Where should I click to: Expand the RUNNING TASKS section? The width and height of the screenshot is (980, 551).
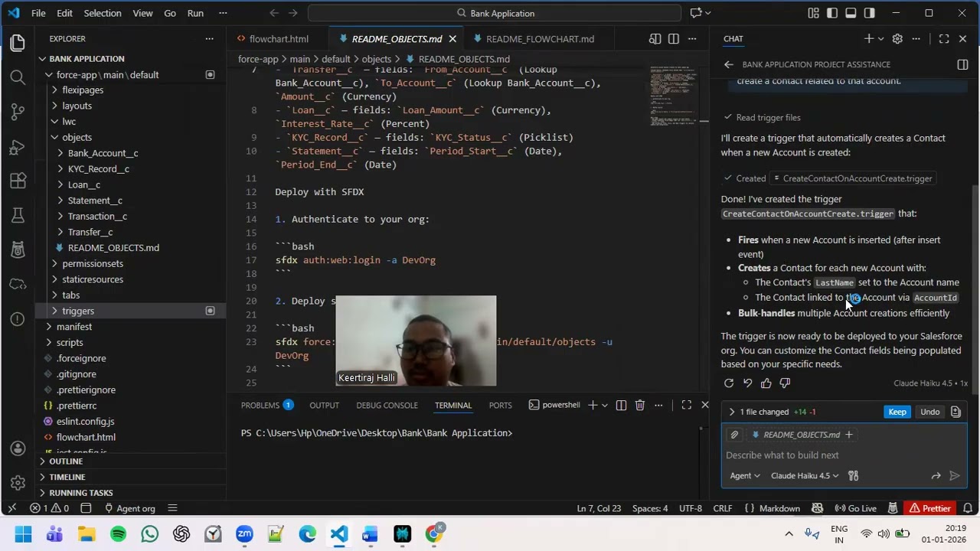[80, 493]
